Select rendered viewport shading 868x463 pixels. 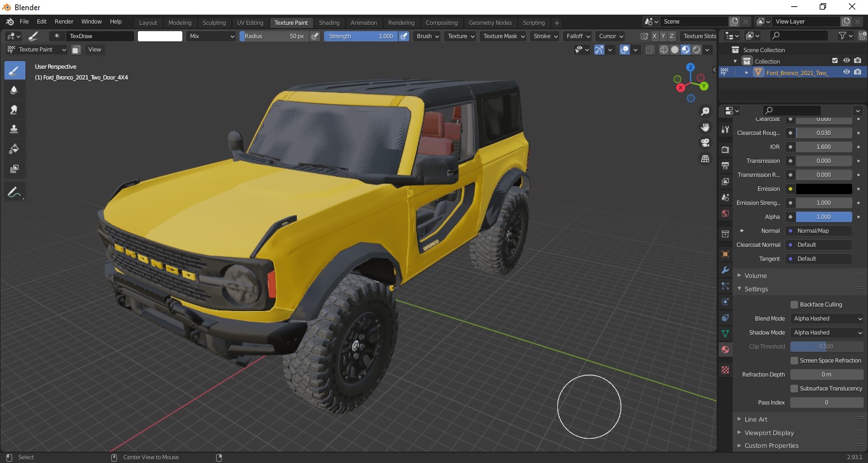click(696, 50)
